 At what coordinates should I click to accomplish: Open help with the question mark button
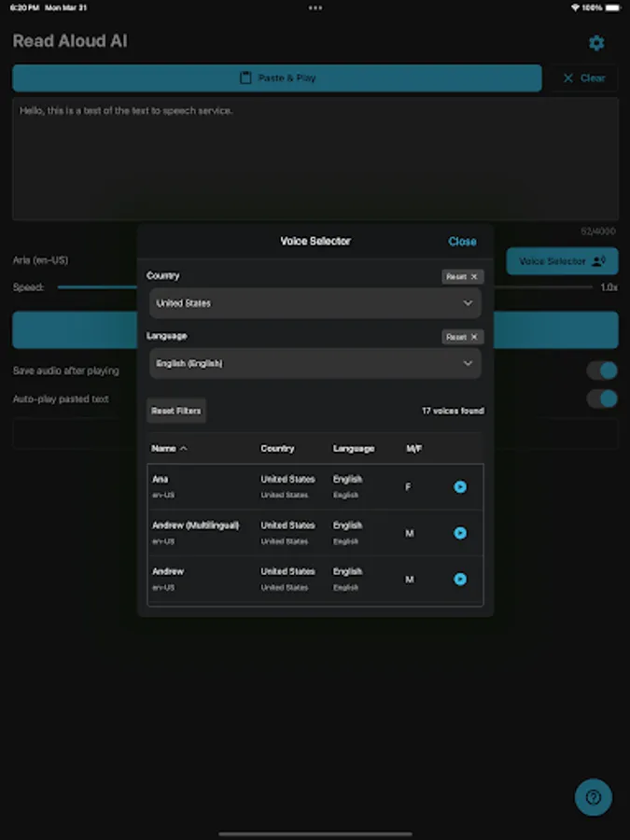(594, 798)
